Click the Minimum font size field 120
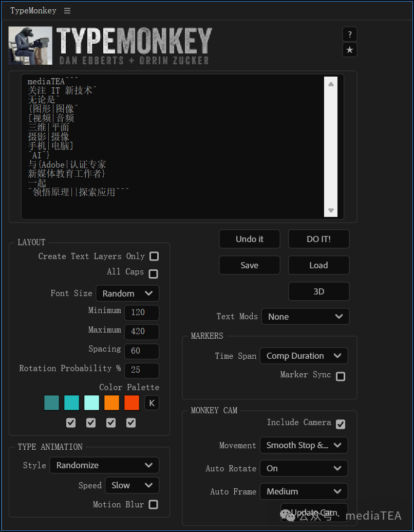 [x=142, y=313]
